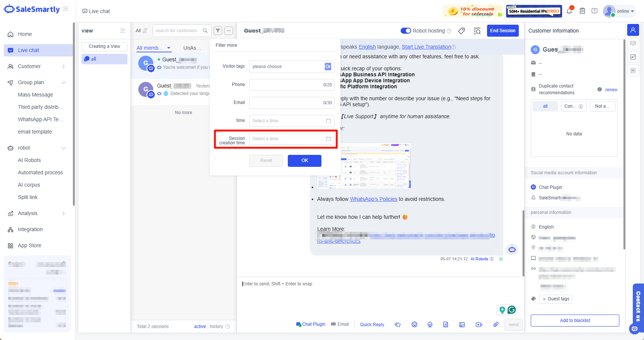Open AI Robots in sidebar

(x=30, y=160)
